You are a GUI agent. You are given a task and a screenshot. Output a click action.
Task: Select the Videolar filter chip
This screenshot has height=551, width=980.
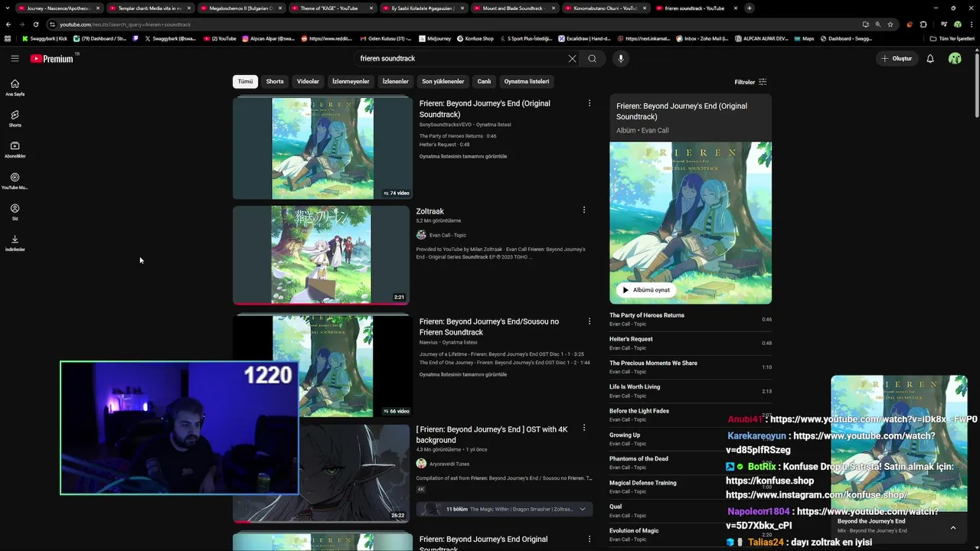coord(308,81)
